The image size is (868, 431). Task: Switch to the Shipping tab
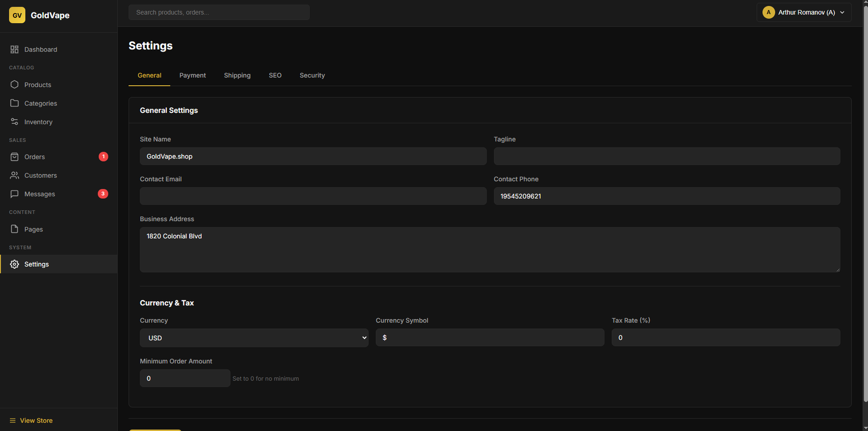(237, 75)
